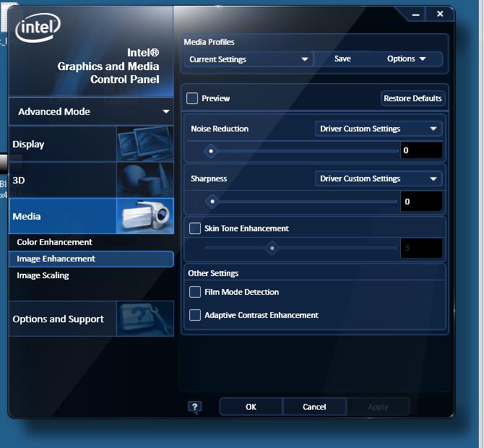This screenshot has height=448, width=484.
Task: Click the Restore Defaults button
Action: pyautogui.click(x=412, y=98)
